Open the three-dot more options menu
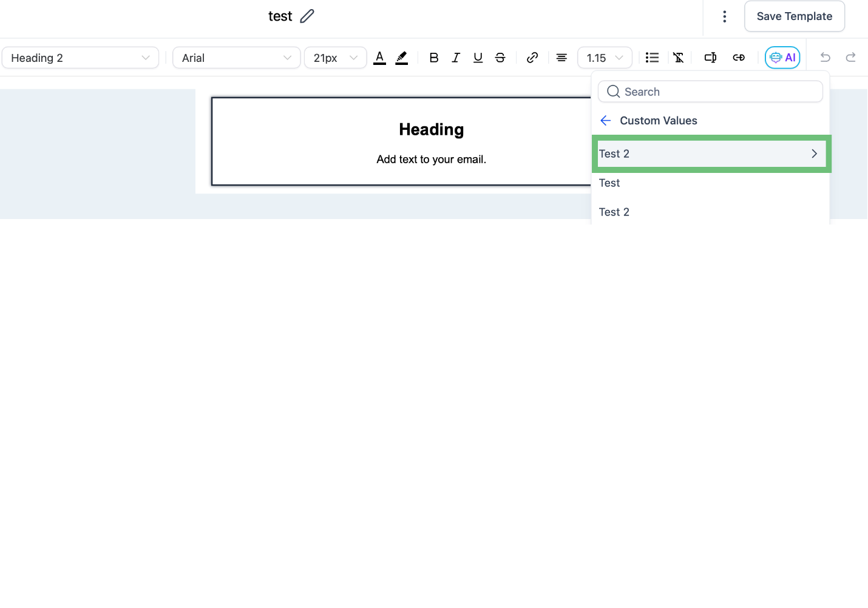868x608 pixels. (724, 16)
